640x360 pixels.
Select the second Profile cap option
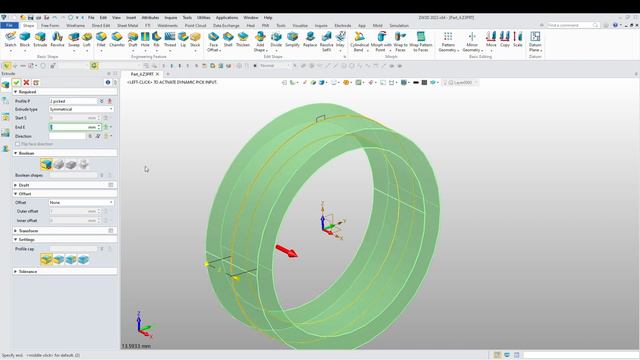59,260
